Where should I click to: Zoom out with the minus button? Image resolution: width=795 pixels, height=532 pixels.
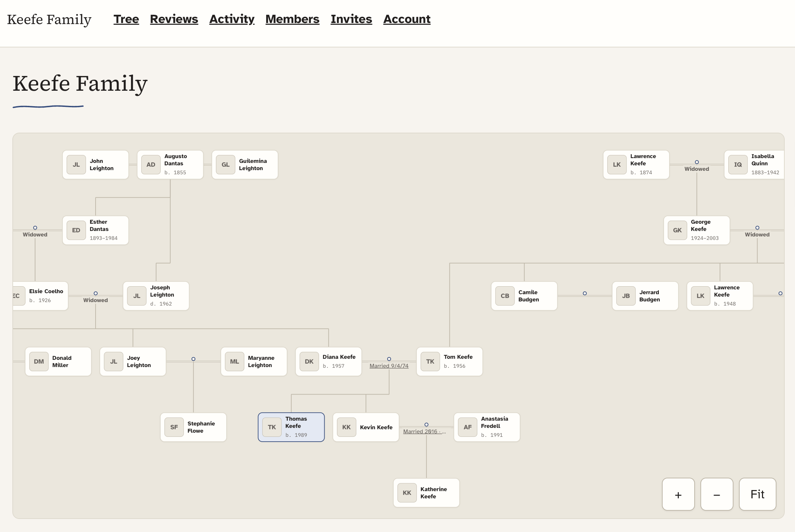click(x=717, y=494)
